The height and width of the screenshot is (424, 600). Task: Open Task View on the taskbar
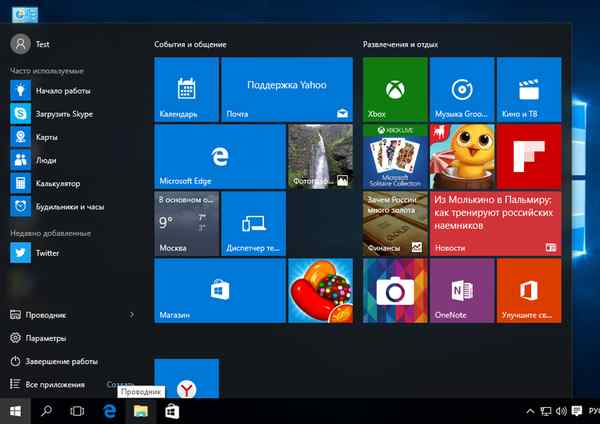point(77,411)
